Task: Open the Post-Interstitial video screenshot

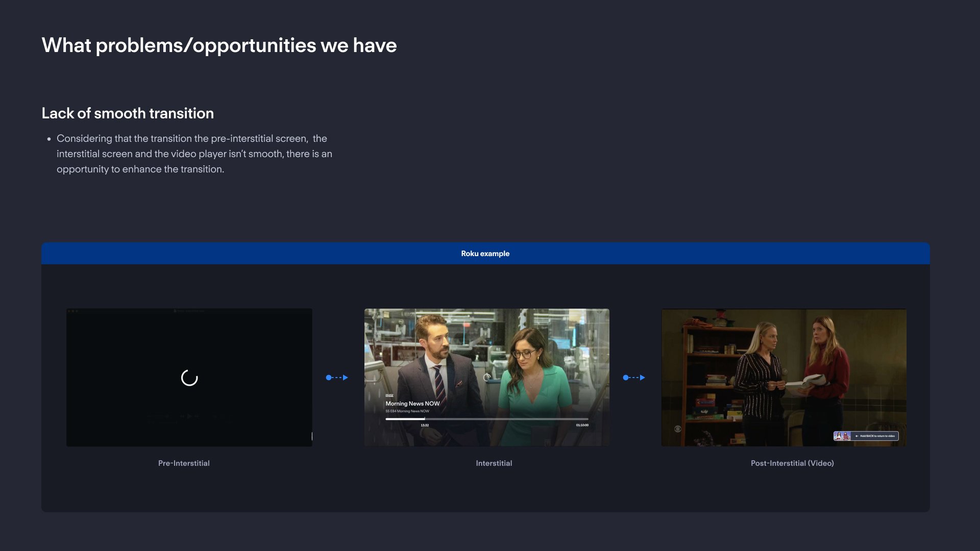Action: pyautogui.click(x=783, y=357)
